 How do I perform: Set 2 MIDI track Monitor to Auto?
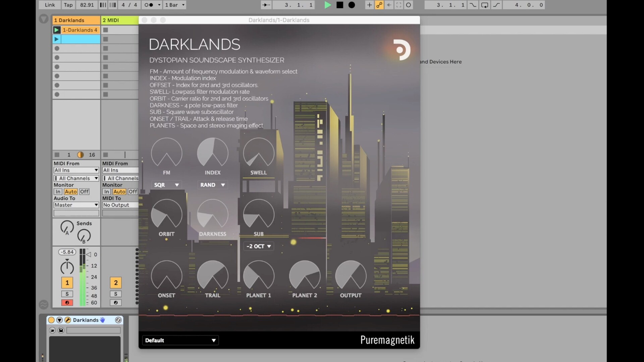click(119, 192)
